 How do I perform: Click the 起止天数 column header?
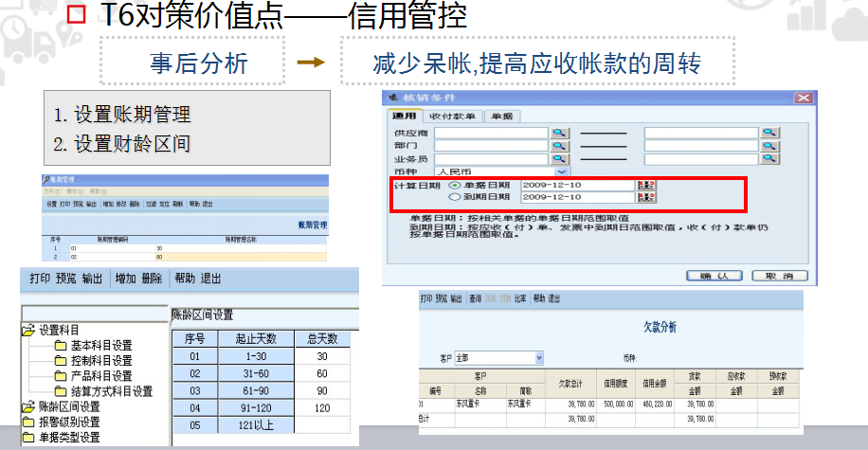tap(256, 339)
